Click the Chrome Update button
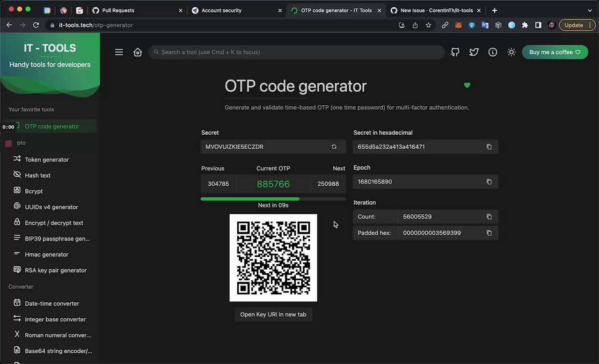The image size is (599, 364). point(577,25)
